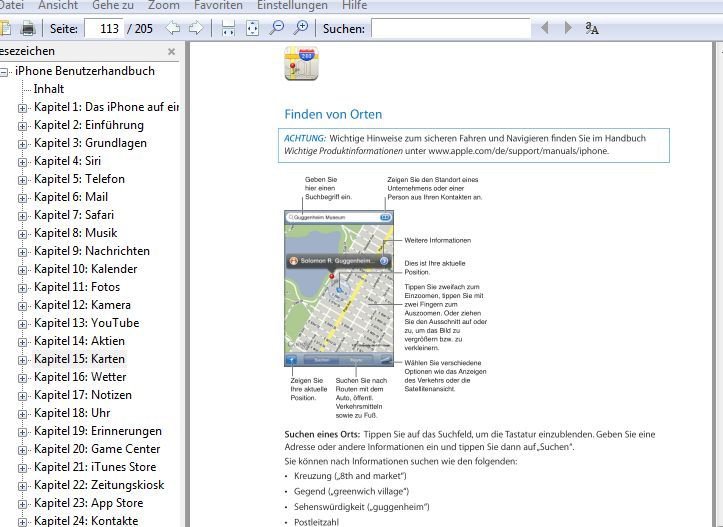Image resolution: width=723 pixels, height=527 pixels.
Task: Click the apple.com support manuals URL
Action: coord(518,151)
